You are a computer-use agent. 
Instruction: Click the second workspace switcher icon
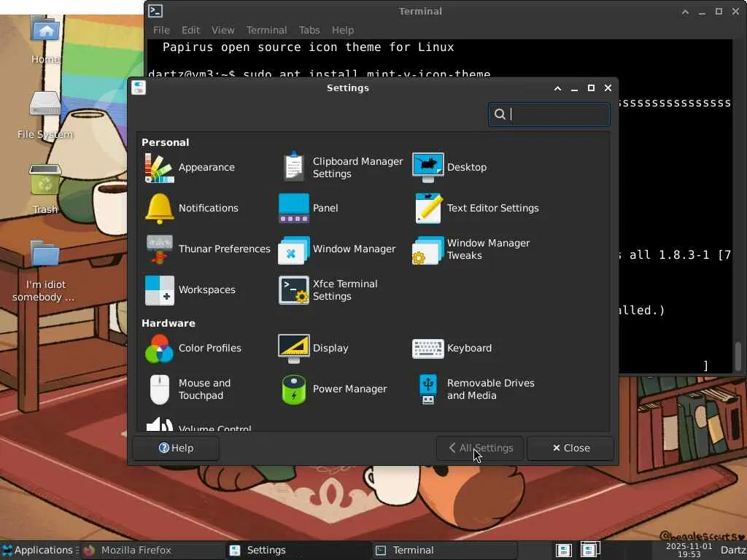[589, 550]
